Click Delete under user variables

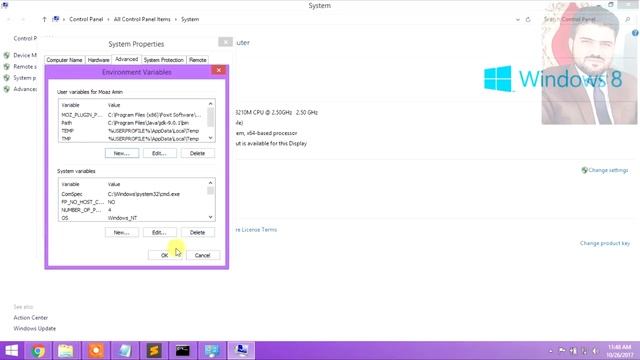click(198, 153)
